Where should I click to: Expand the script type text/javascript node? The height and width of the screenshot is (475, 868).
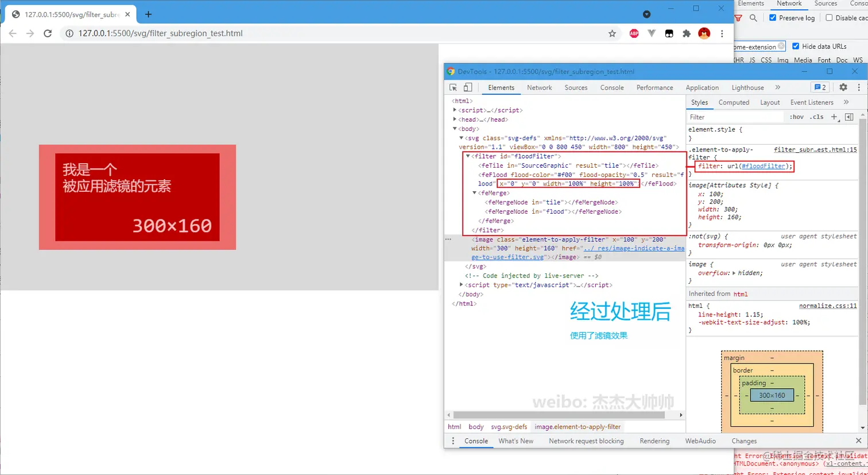(462, 284)
